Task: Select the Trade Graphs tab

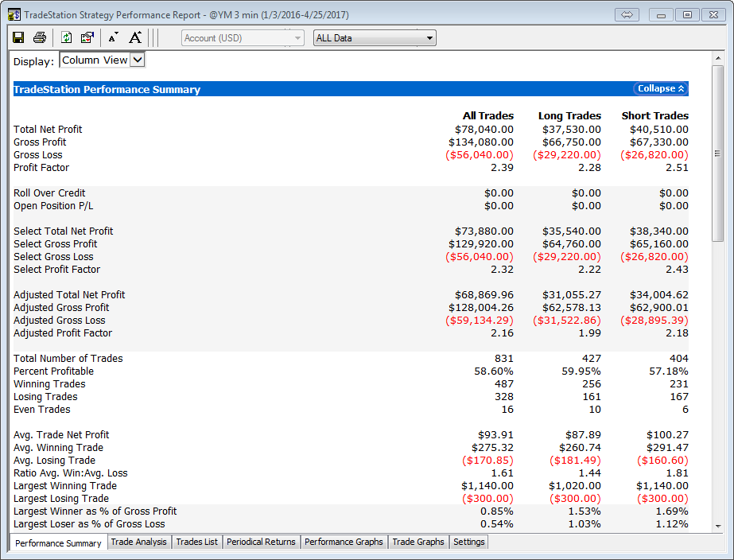Action: point(418,542)
